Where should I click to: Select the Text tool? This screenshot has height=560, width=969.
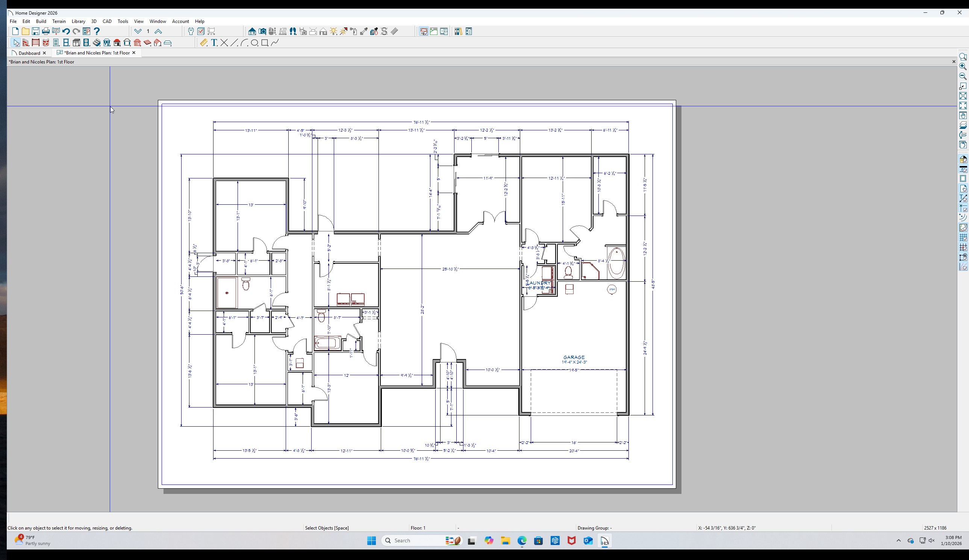[x=214, y=43]
